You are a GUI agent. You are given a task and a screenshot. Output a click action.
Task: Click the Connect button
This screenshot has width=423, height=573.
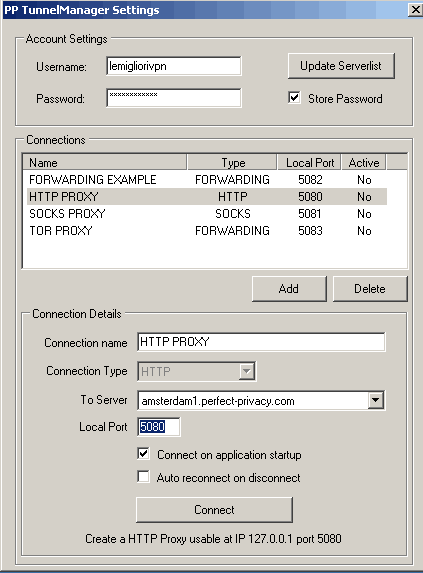214,510
